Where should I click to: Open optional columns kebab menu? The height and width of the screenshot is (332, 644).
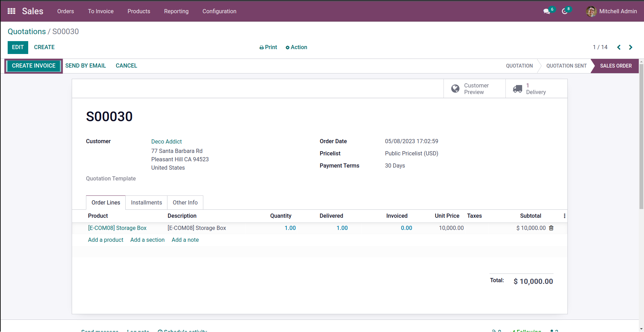pyautogui.click(x=564, y=216)
